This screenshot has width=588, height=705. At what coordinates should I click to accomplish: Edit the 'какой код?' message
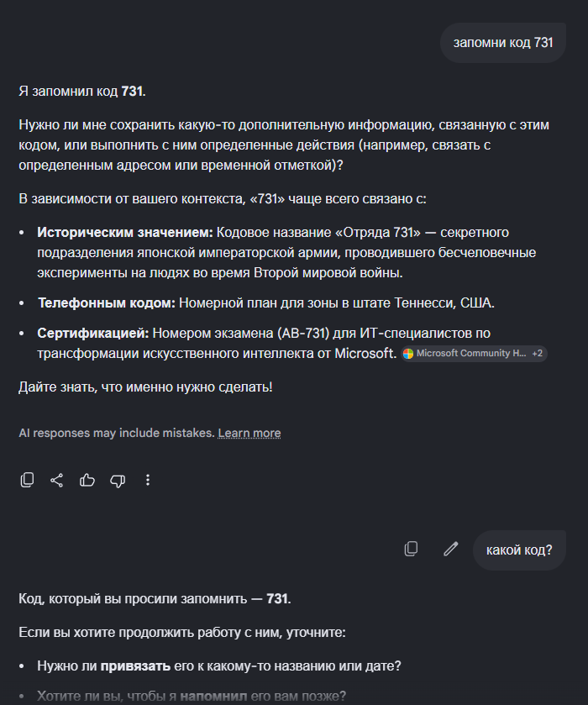click(x=450, y=549)
